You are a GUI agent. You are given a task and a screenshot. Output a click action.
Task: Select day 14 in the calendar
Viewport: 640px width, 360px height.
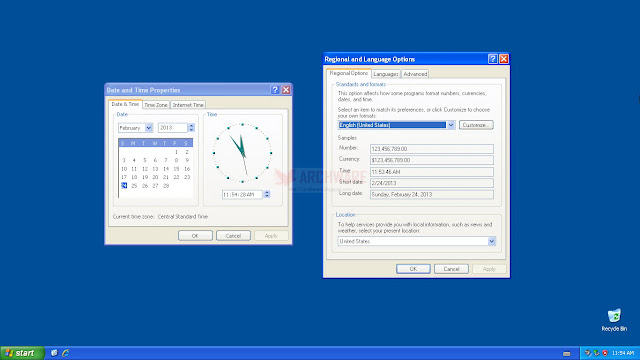[x=166, y=169]
